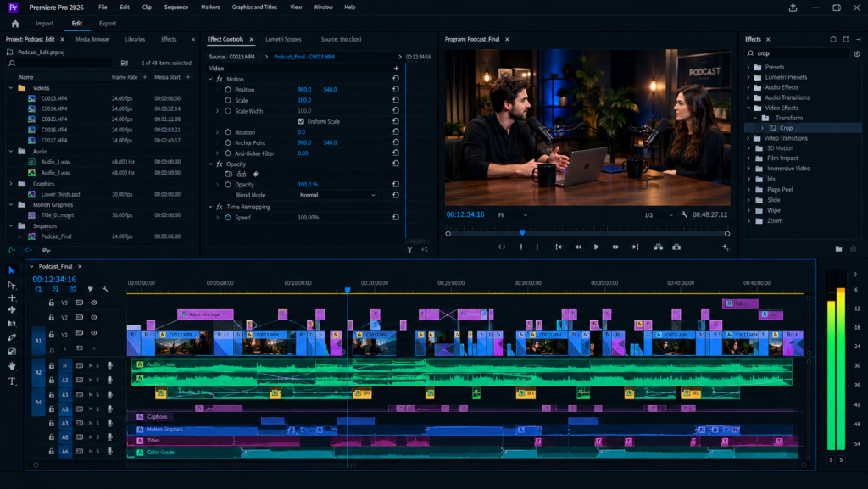Click the Effects search field containing crop

click(x=798, y=53)
